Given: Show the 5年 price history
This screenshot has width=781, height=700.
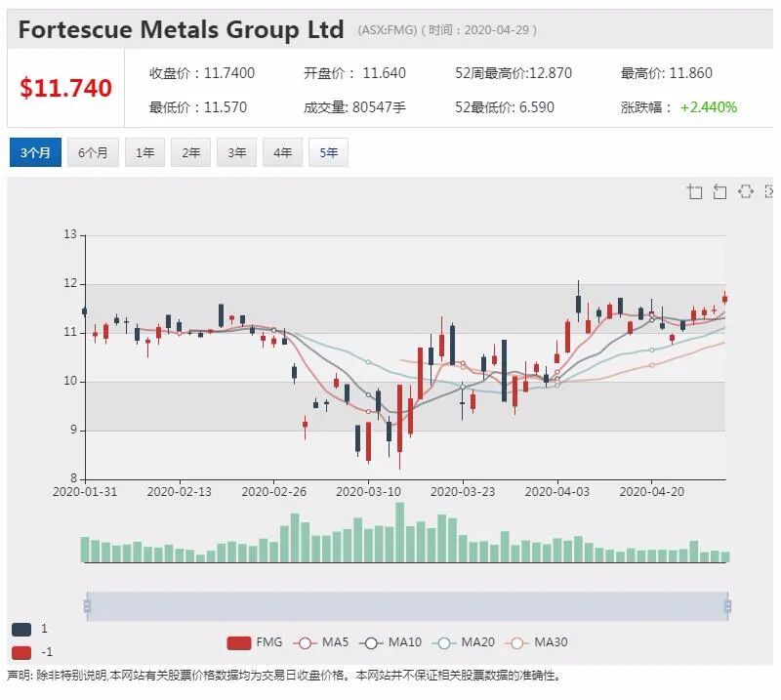Looking at the screenshot, I should point(328,152).
